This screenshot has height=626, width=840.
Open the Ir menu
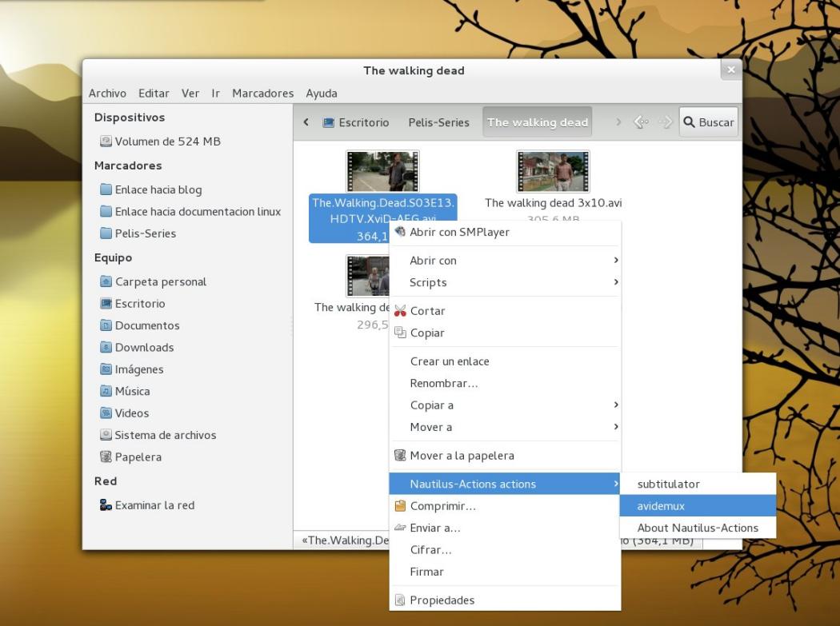point(215,94)
